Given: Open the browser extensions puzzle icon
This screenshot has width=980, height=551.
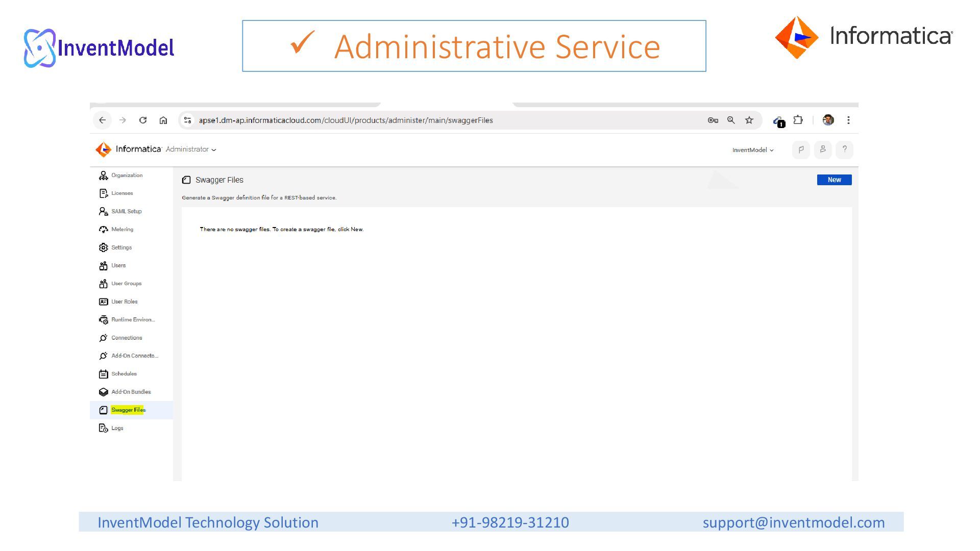Looking at the screenshot, I should coord(798,120).
